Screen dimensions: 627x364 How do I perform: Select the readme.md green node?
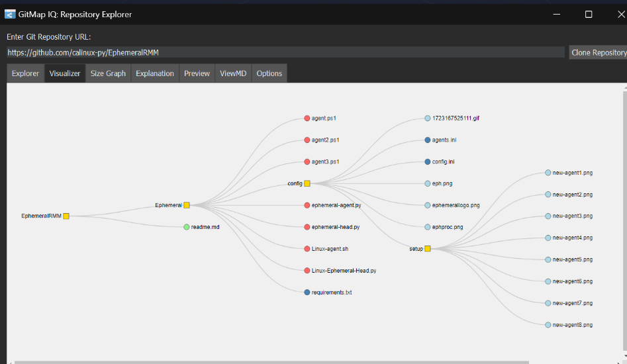coord(186,227)
